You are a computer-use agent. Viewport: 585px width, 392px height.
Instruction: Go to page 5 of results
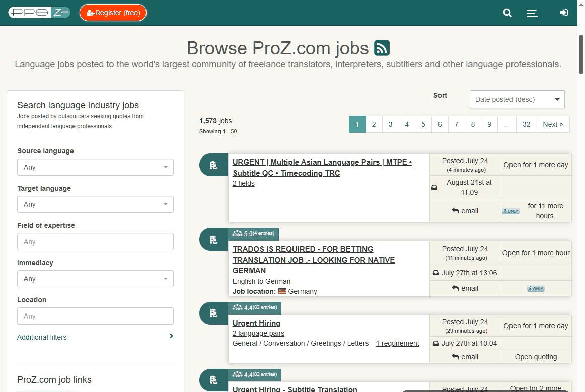423,124
